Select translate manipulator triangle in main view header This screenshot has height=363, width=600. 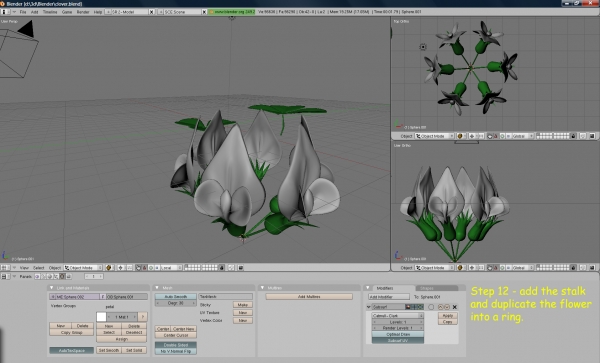click(144, 268)
